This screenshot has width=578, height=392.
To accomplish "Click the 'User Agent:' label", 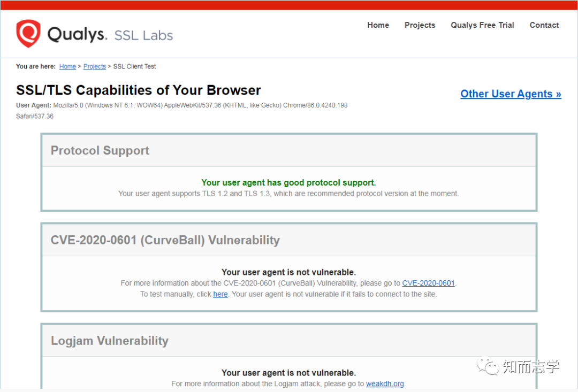I will (34, 105).
